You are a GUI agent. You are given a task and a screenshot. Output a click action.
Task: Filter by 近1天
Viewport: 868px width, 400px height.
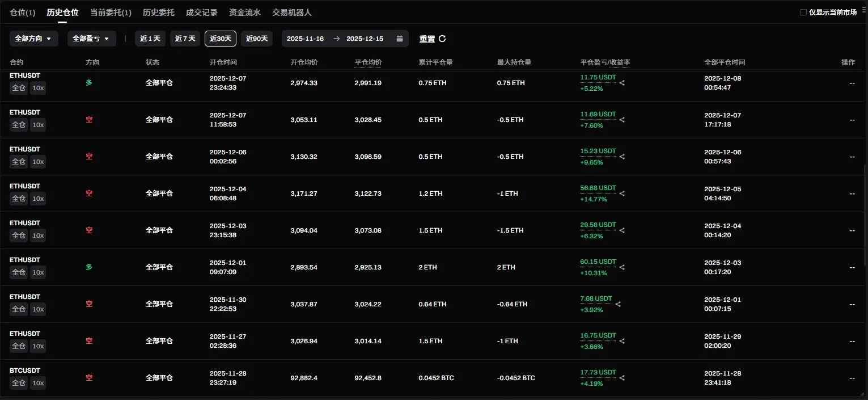coord(150,39)
